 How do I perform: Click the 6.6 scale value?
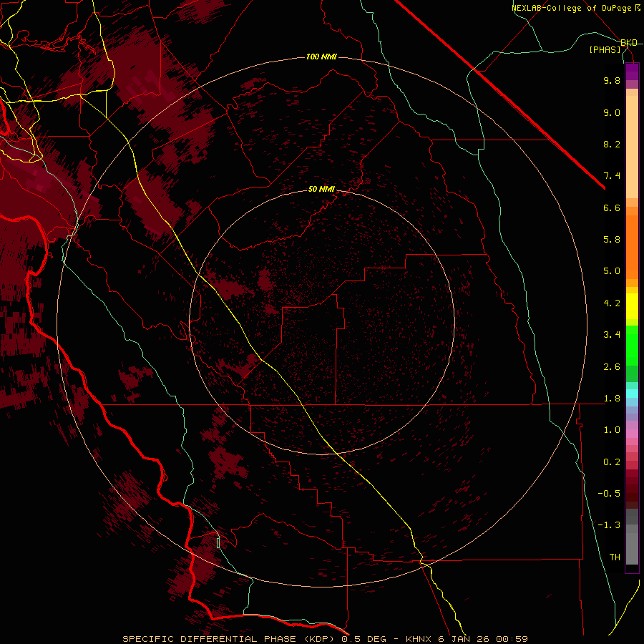coord(612,208)
